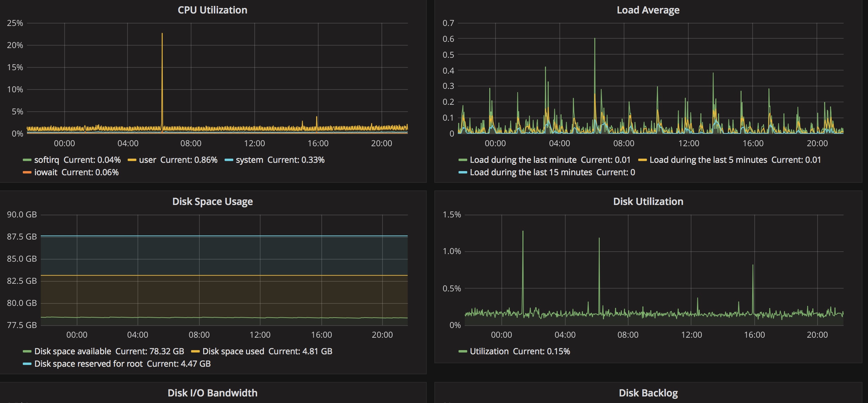868x403 pixels.
Task: Toggle the softirq series in CPU legend
Action: click(x=47, y=160)
